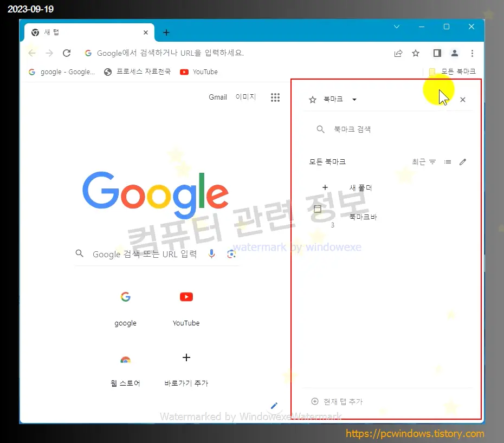Screen dimensions: 504x443
Task: Open Google Lens image search
Action: tap(231, 254)
